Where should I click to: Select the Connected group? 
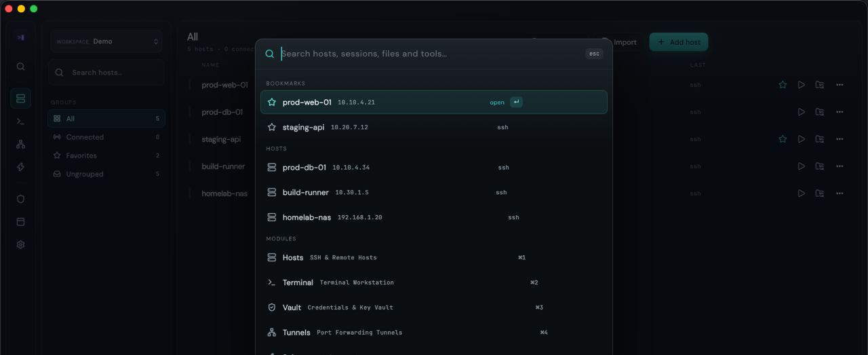106,137
